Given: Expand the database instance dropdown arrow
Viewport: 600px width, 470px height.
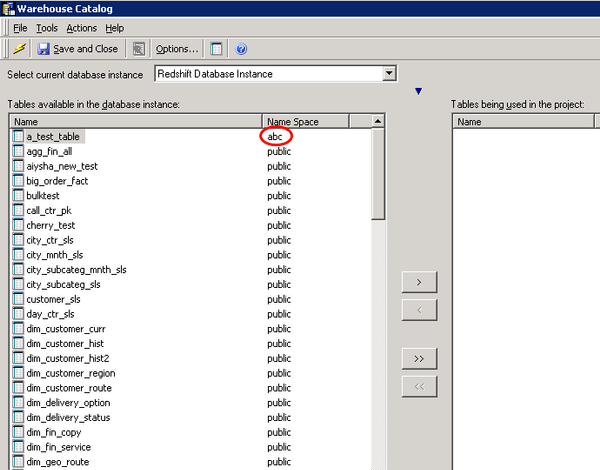Looking at the screenshot, I should [x=389, y=73].
